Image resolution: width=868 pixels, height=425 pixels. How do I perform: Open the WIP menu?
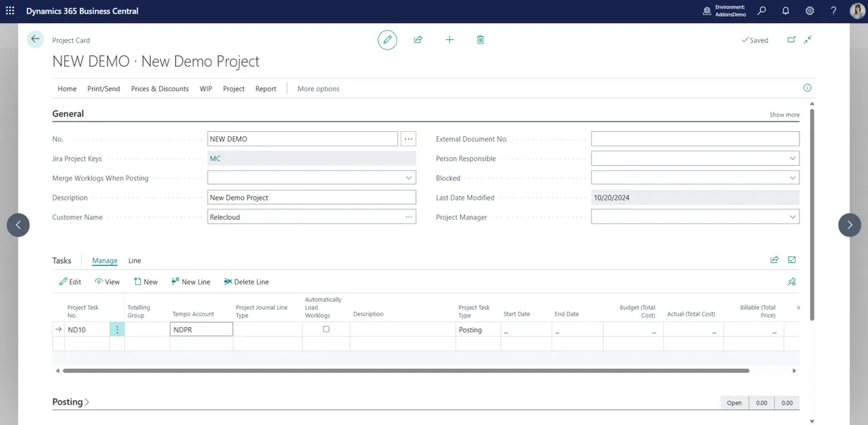click(x=206, y=88)
